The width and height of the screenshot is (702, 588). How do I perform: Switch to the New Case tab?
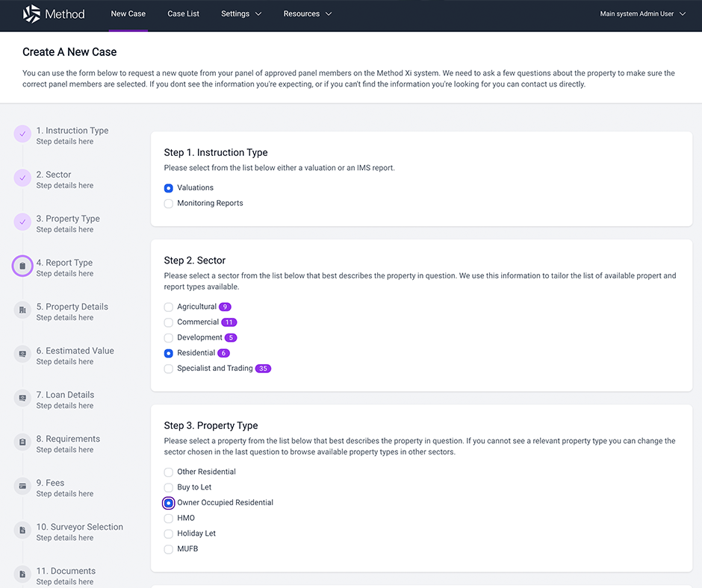point(128,14)
